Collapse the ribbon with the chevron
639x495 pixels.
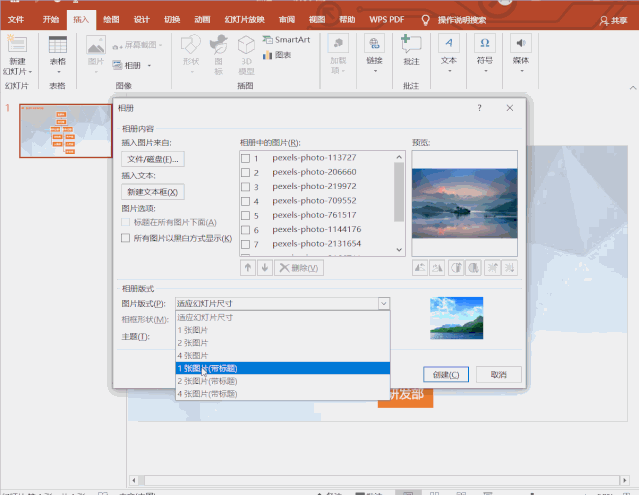(x=632, y=88)
